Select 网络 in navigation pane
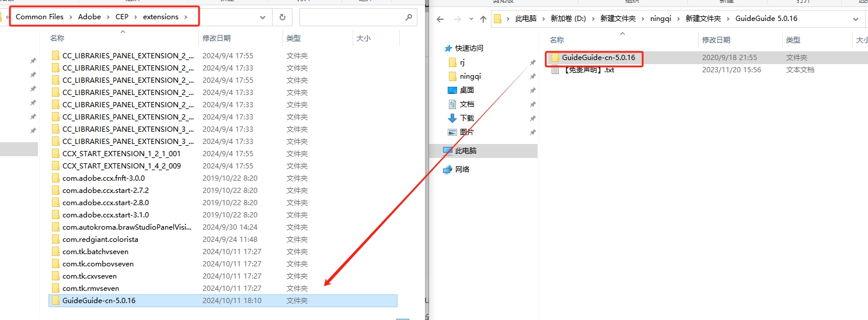The width and height of the screenshot is (868, 320). point(462,169)
